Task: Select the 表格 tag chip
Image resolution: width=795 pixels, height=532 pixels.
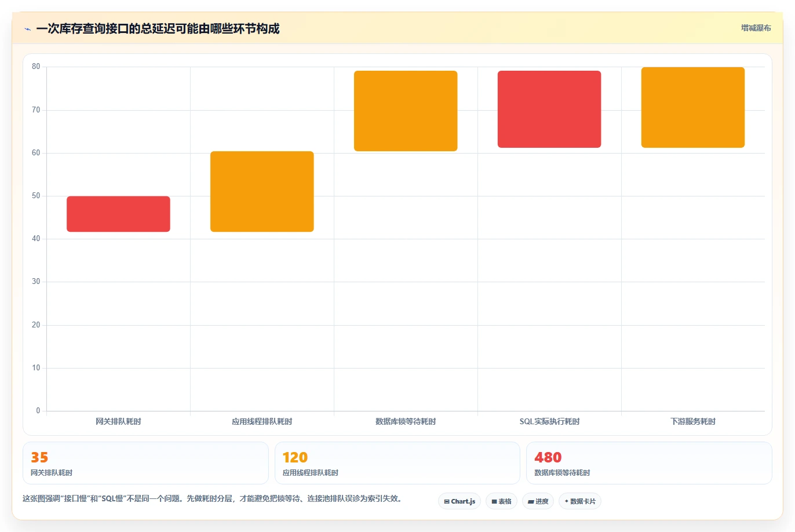Action: pyautogui.click(x=501, y=501)
